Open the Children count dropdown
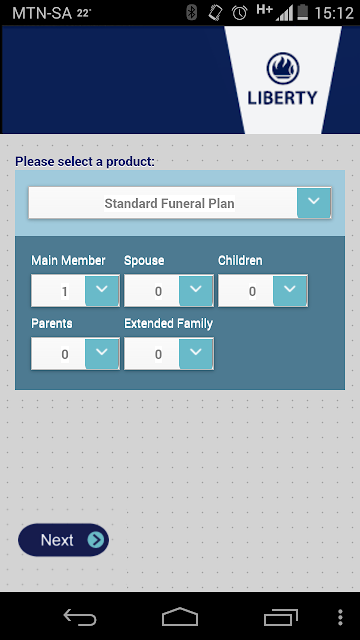Image resolution: width=360 pixels, height=640 pixels. (x=290, y=291)
